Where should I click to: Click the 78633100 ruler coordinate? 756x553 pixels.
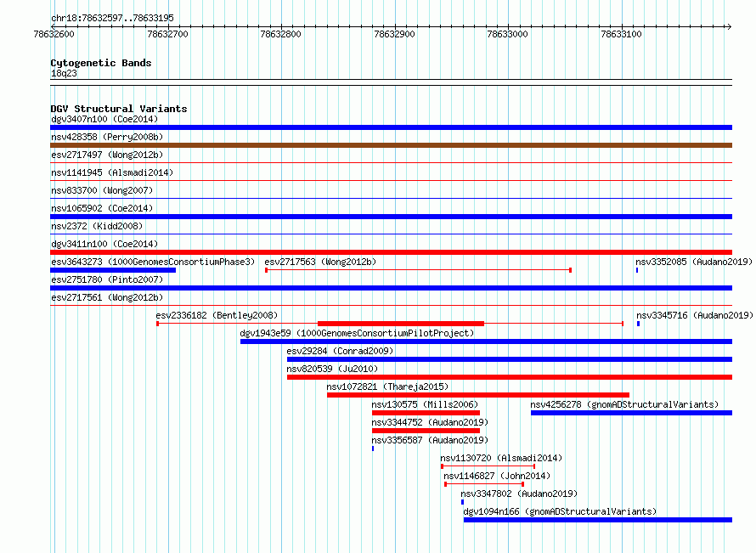[621, 34]
